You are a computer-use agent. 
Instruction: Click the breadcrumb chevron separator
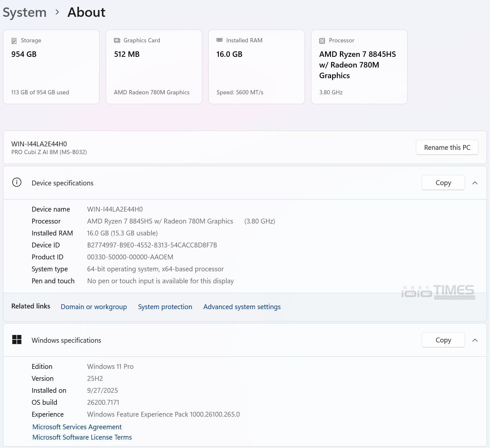[x=57, y=12]
